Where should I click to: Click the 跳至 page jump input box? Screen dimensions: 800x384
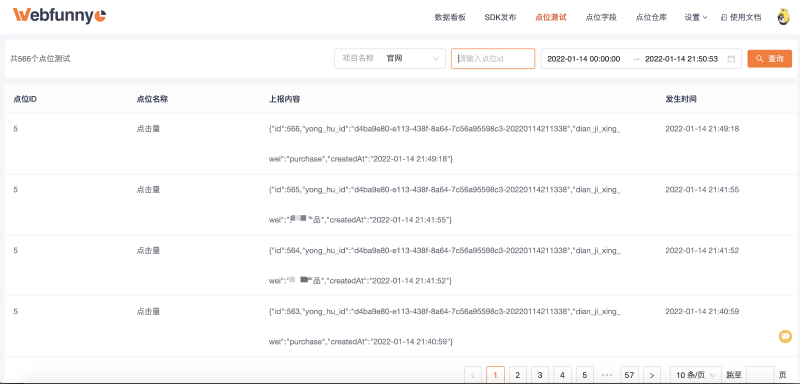[760, 375]
